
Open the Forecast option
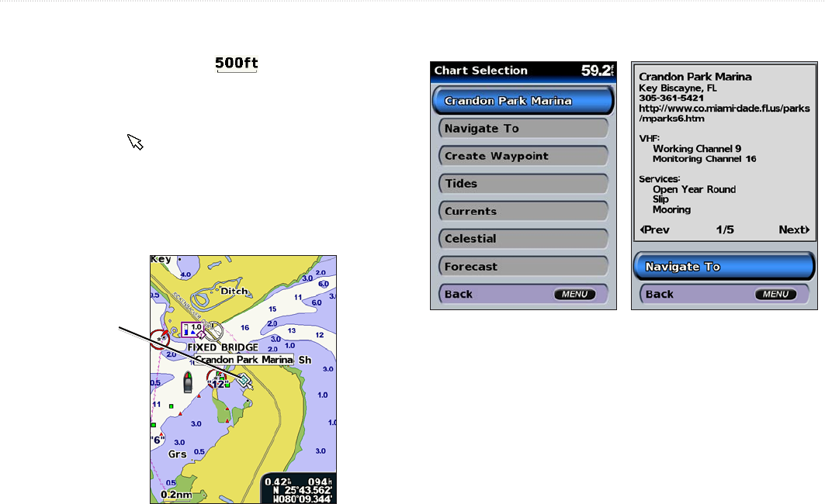(x=523, y=267)
